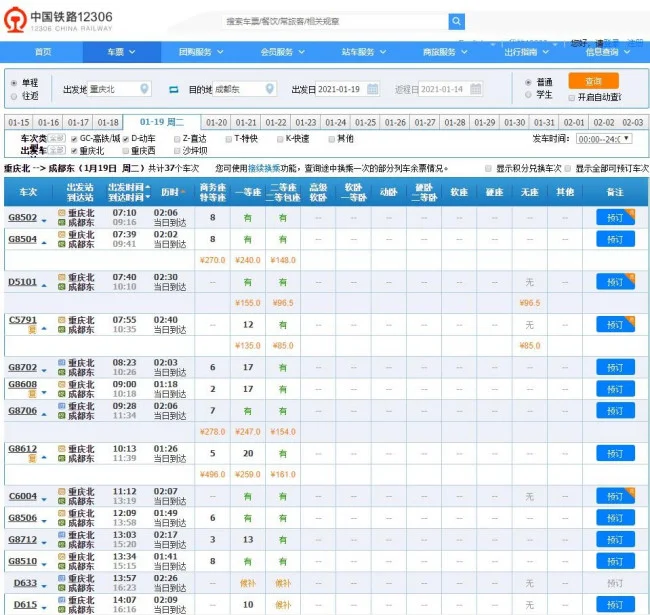Click 目的地 input containing 成都东
The width and height of the screenshot is (650, 615).
click(245, 89)
